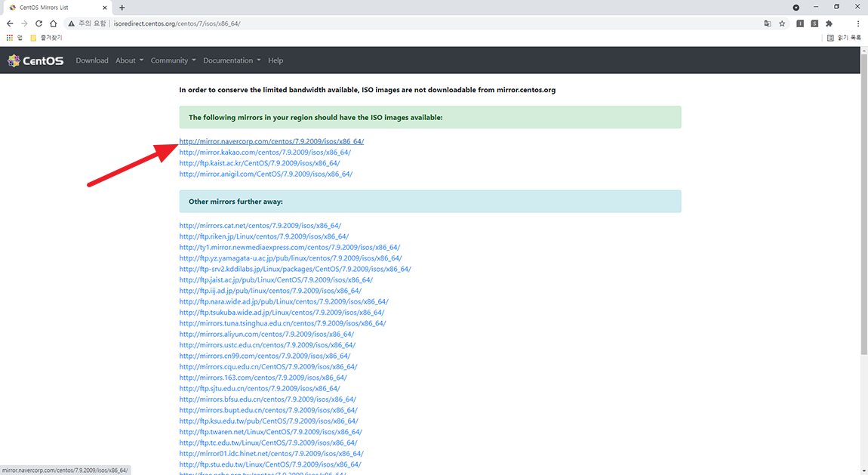
Task: Open the ftp.twaren.net mirror link
Action: 271,432
